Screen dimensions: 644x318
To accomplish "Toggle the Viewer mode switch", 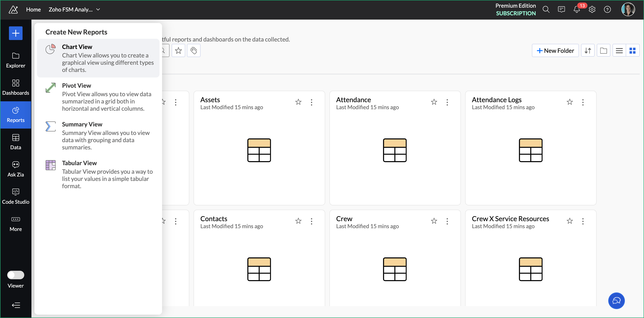I will pyautogui.click(x=16, y=275).
